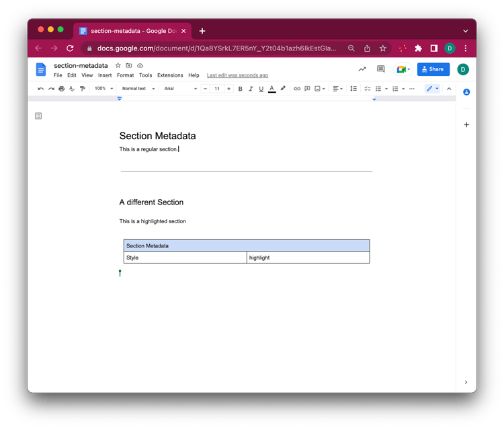This screenshot has height=429, width=504.
Task: Toggle bold formatting
Action: (241, 89)
